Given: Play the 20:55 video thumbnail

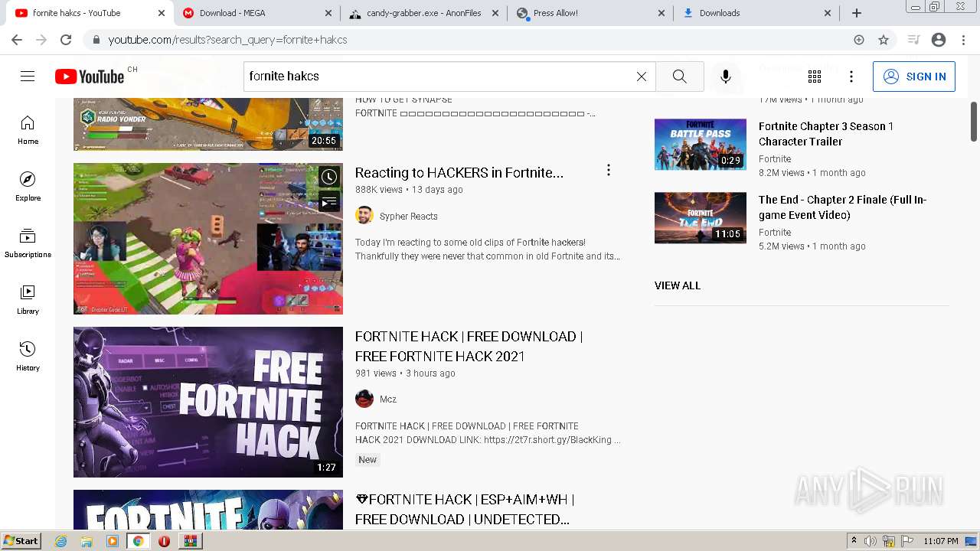Looking at the screenshot, I should coord(208,124).
